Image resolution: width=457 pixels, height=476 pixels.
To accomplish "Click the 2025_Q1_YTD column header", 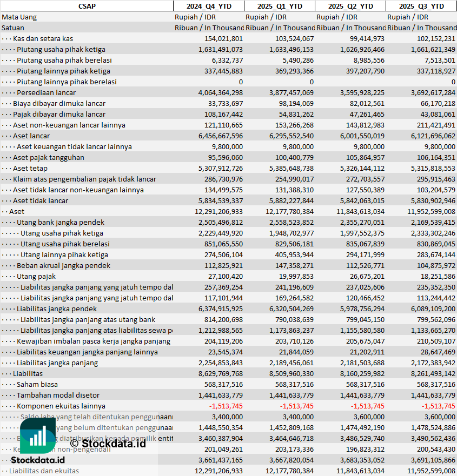I will 279,6.
